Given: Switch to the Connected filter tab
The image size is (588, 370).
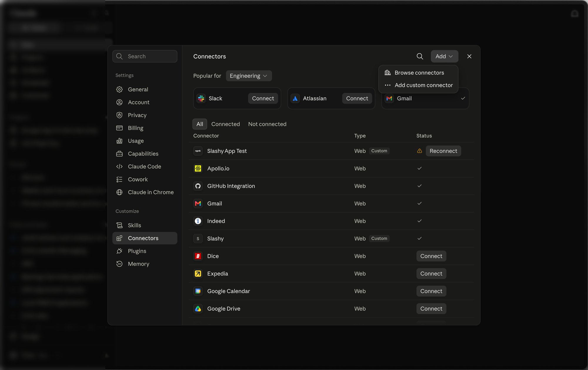Looking at the screenshot, I should 225,124.
